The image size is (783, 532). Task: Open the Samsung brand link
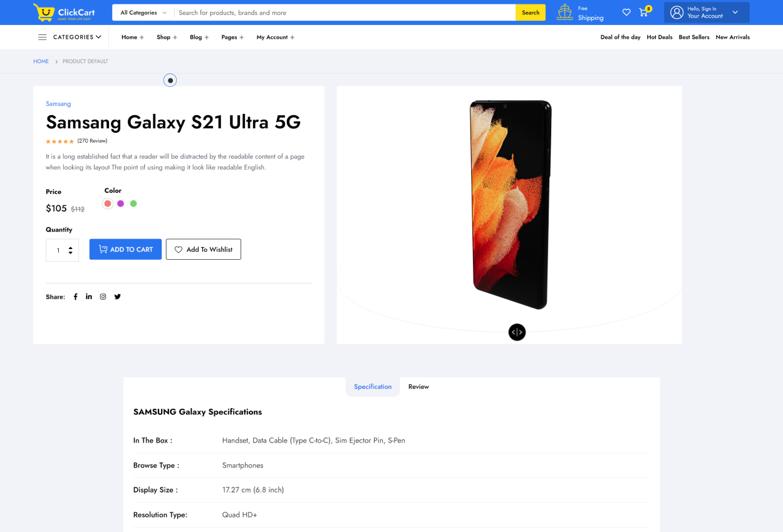pos(58,104)
